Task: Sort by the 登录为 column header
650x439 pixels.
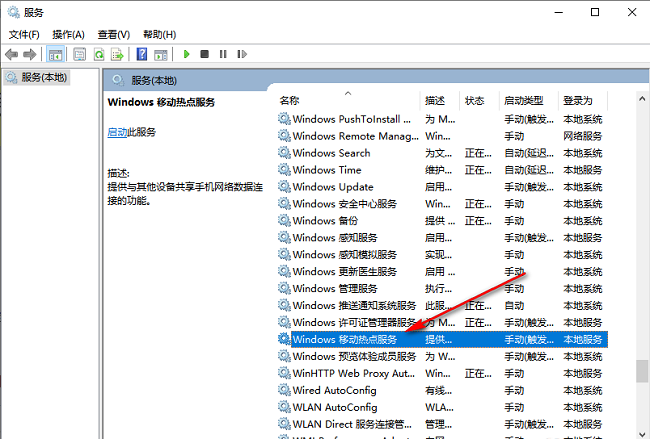Action: tap(583, 101)
